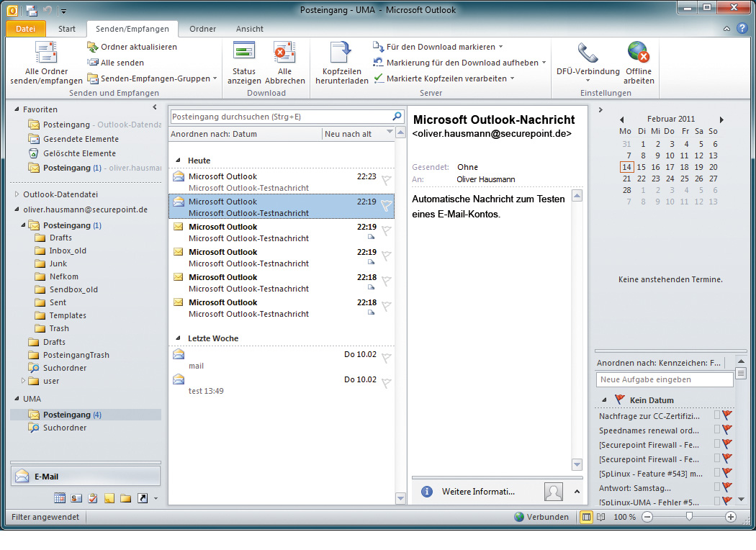Open Shortcuts from the navigation icons
Screen dimensions: 756x550
click(x=143, y=498)
